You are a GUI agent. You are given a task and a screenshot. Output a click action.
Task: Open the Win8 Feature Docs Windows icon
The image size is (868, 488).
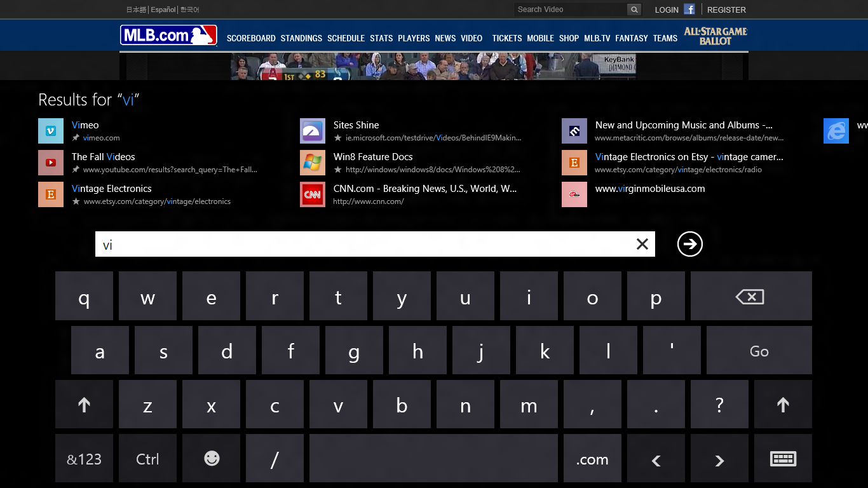tap(313, 163)
